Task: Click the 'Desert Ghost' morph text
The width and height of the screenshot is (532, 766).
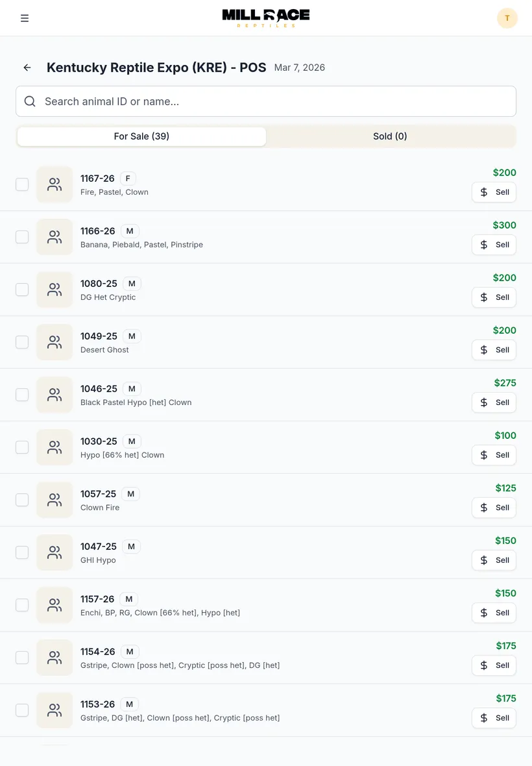Action: pos(104,350)
